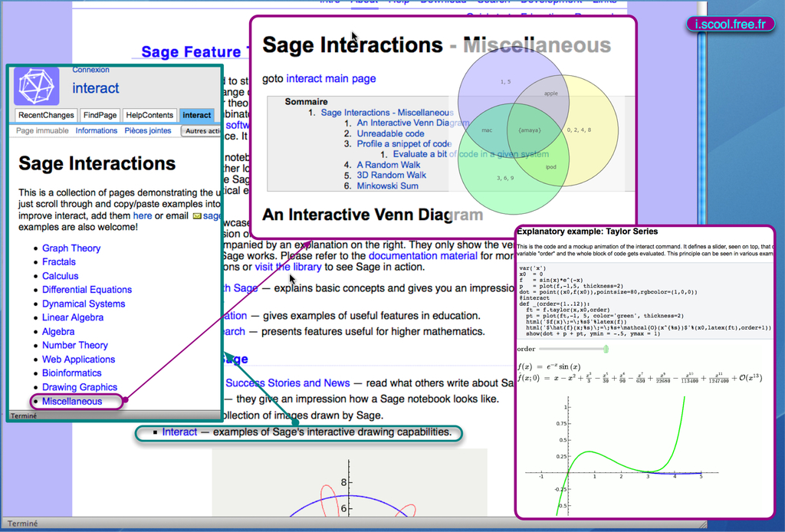Click the 'here' link in the intro text
Image resolution: width=785 pixels, height=532 pixels.
pos(142,215)
